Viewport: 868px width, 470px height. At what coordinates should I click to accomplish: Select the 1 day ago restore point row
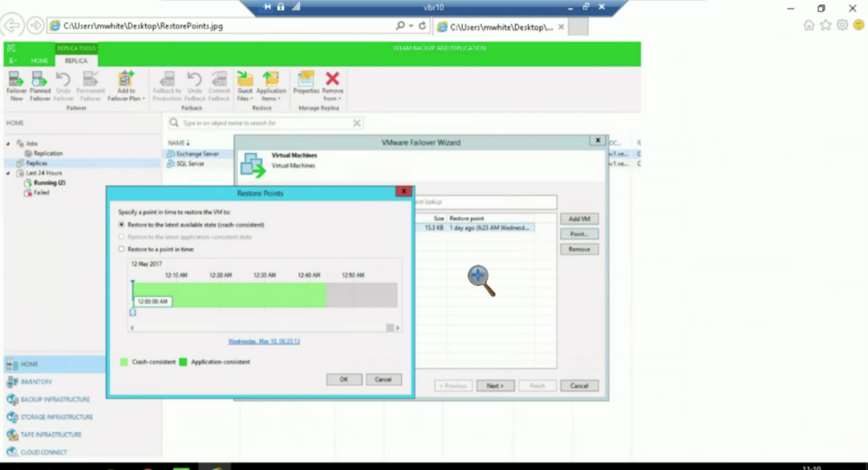(475, 228)
